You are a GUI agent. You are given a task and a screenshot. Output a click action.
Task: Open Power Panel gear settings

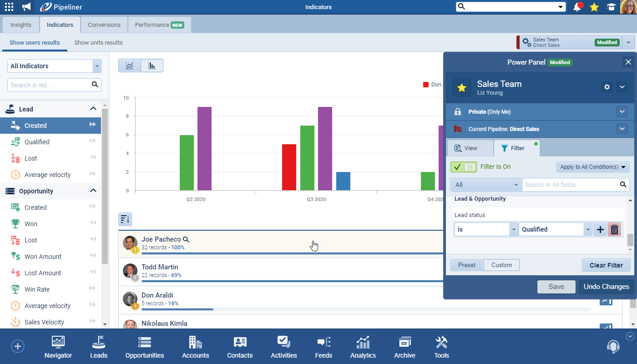click(x=607, y=87)
